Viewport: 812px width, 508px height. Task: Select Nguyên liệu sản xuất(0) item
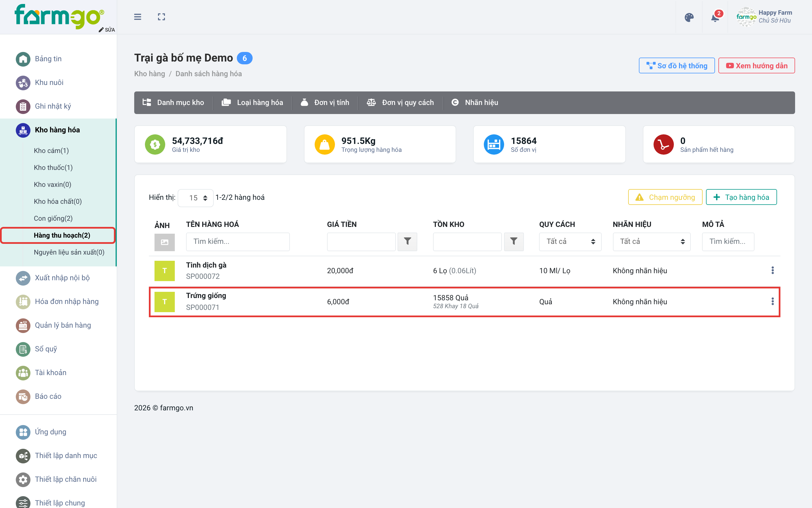click(69, 252)
